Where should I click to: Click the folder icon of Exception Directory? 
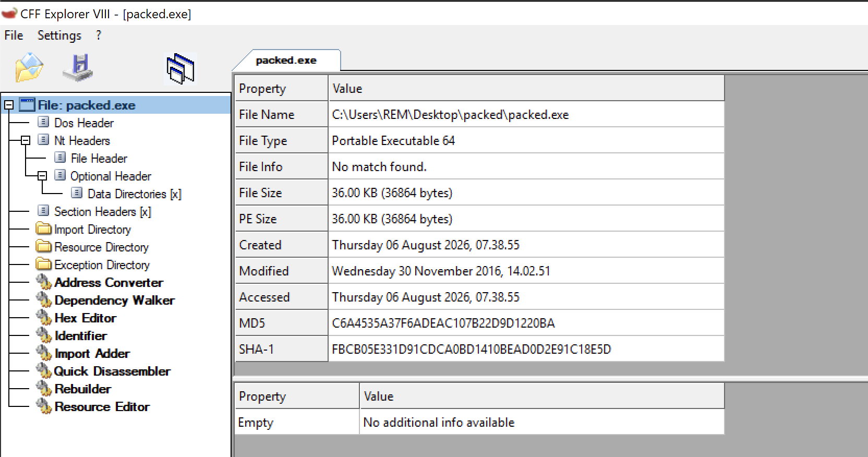click(x=44, y=264)
